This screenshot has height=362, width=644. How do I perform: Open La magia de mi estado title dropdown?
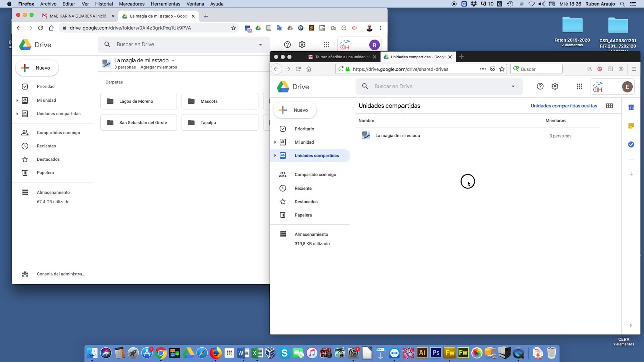click(x=173, y=61)
